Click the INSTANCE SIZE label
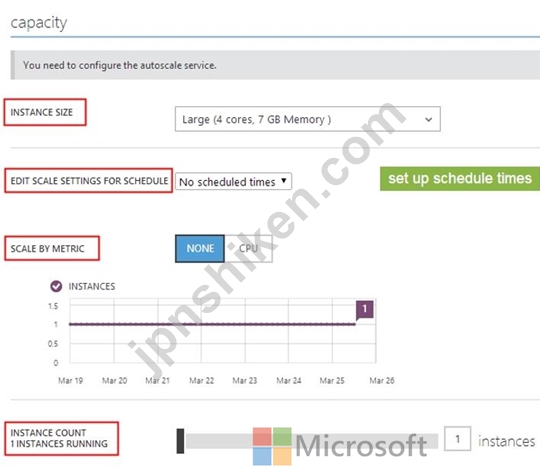 pyautogui.click(x=42, y=112)
